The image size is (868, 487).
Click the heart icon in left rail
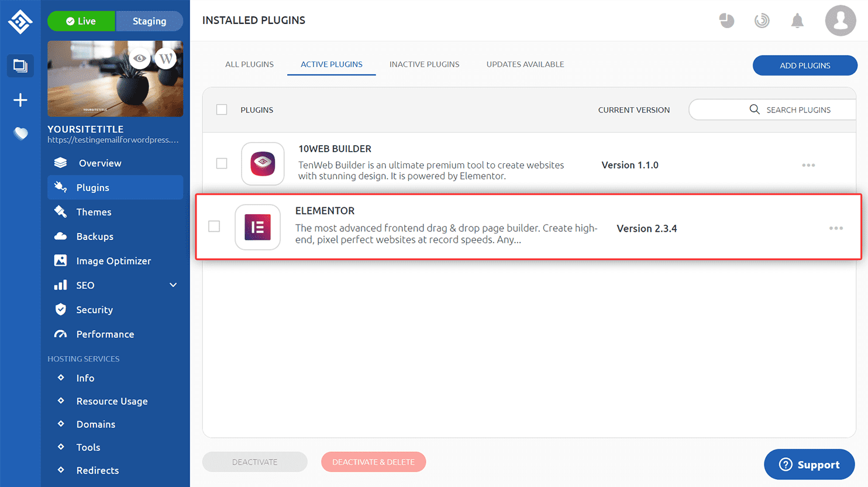pyautogui.click(x=20, y=133)
